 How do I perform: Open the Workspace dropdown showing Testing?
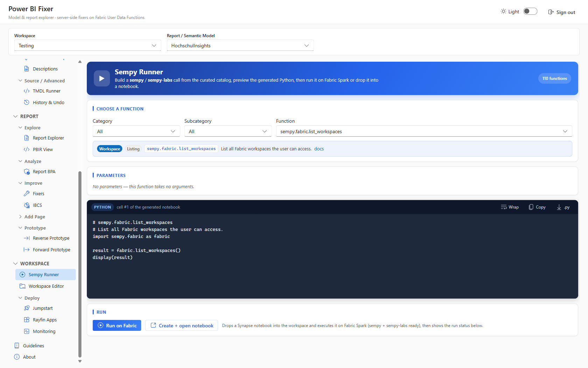click(87, 46)
